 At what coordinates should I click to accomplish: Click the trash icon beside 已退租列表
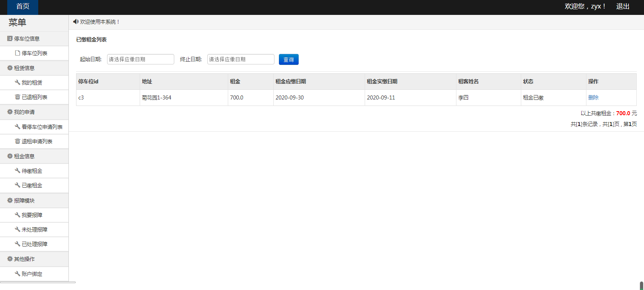(17, 97)
